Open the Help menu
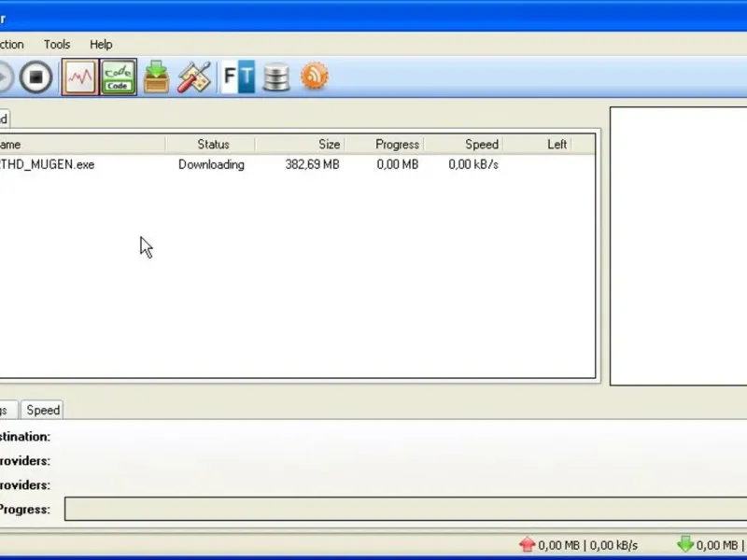This screenshot has height=560, width=747. click(101, 44)
